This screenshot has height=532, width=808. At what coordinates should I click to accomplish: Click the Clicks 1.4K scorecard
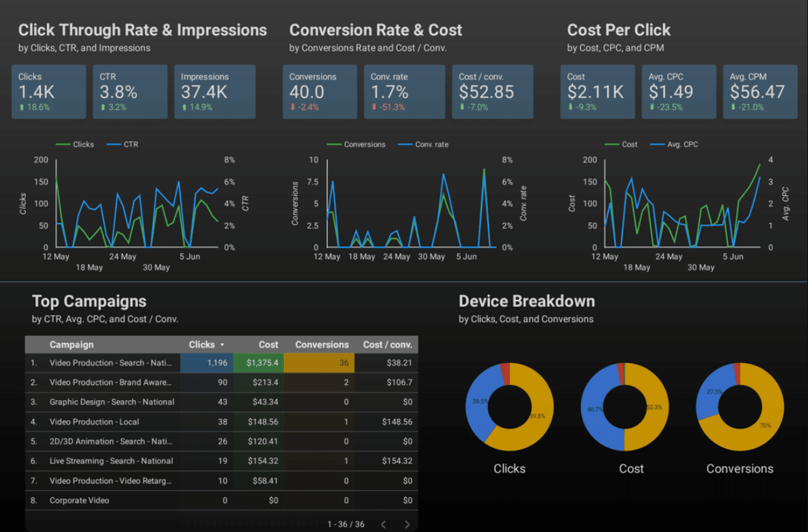point(49,92)
